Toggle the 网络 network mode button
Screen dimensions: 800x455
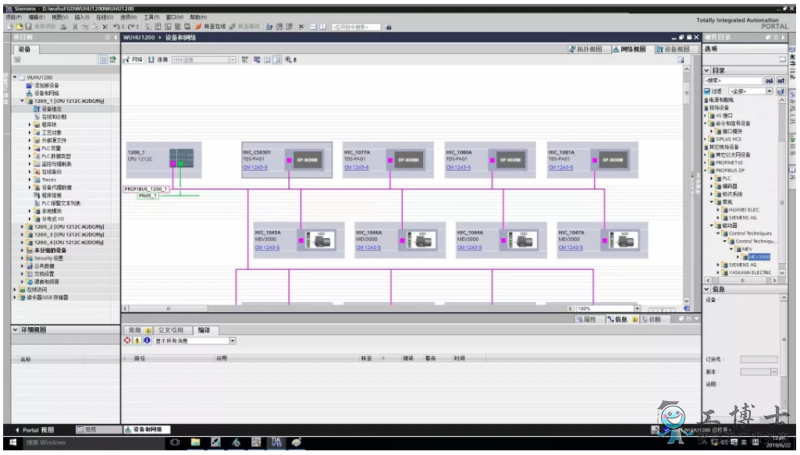[x=133, y=60]
